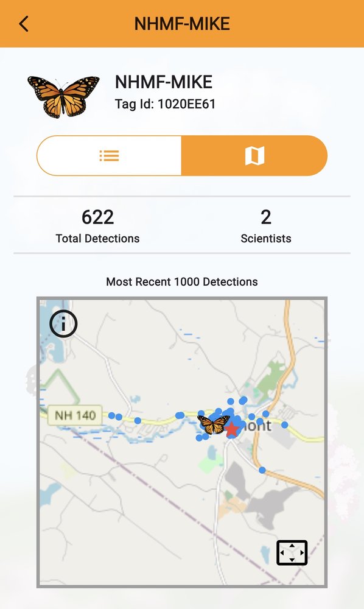
Task: Select the NH 140 road label
Action: coord(75,415)
